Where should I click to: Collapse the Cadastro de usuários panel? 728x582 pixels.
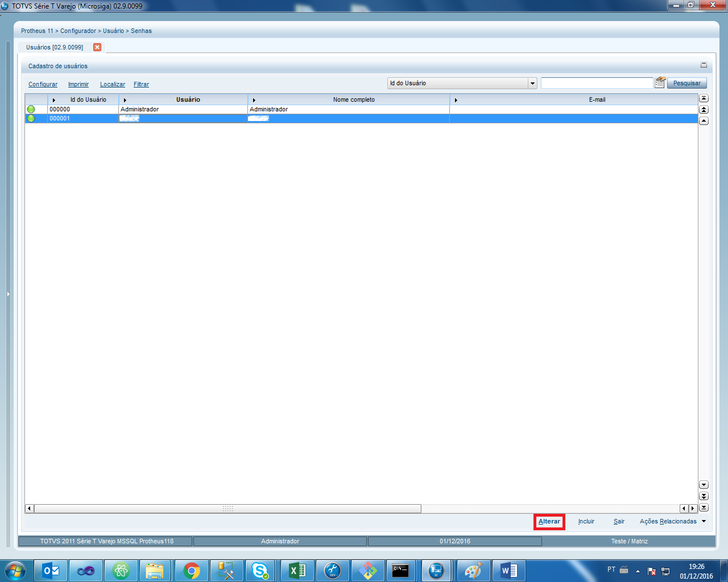(704, 65)
